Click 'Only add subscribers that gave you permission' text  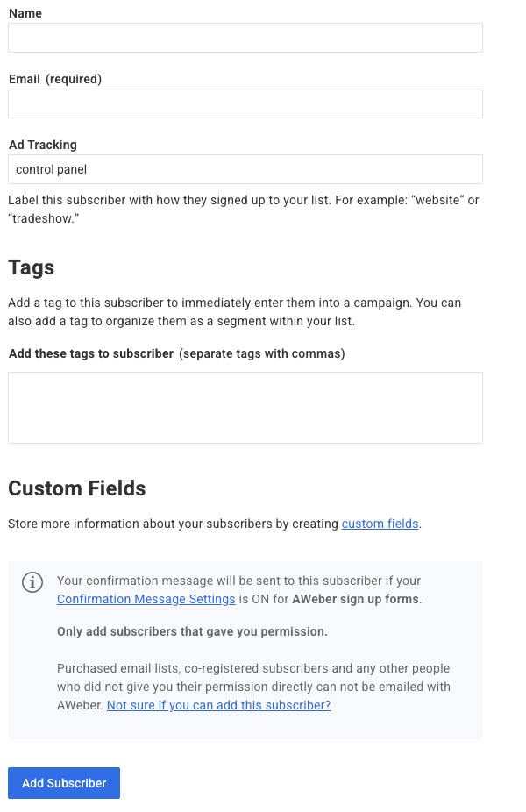click(x=192, y=631)
